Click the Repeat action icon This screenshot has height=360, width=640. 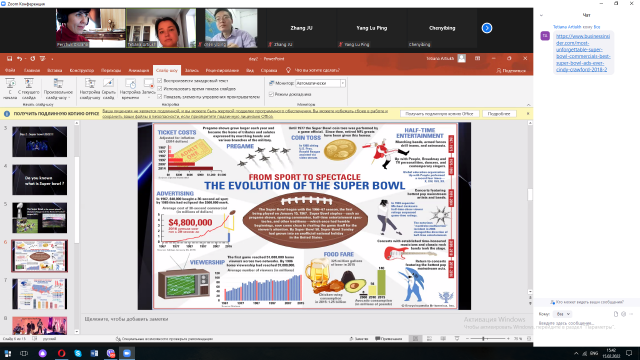pos(33,59)
